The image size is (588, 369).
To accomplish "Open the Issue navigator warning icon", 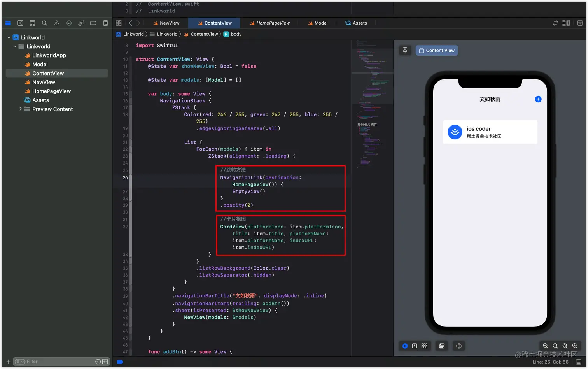I will point(57,23).
